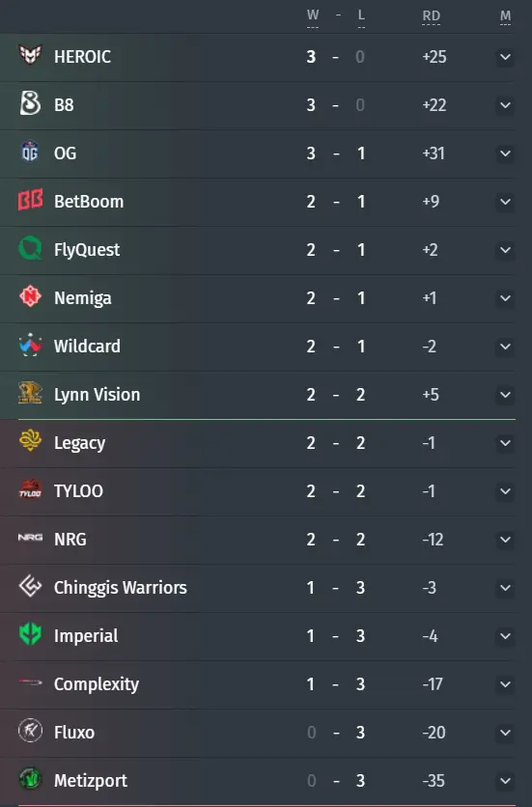The height and width of the screenshot is (807, 532).
Task: Click the Imperial green logo
Action: pyautogui.click(x=30, y=634)
